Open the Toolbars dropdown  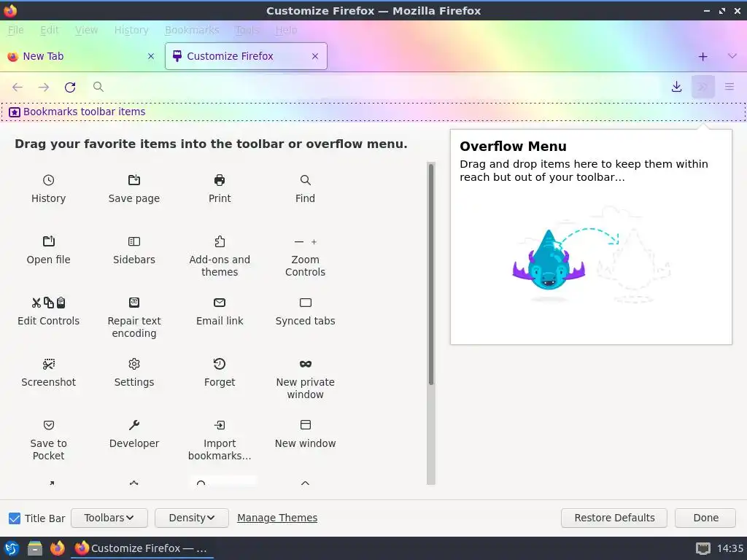pyautogui.click(x=109, y=518)
